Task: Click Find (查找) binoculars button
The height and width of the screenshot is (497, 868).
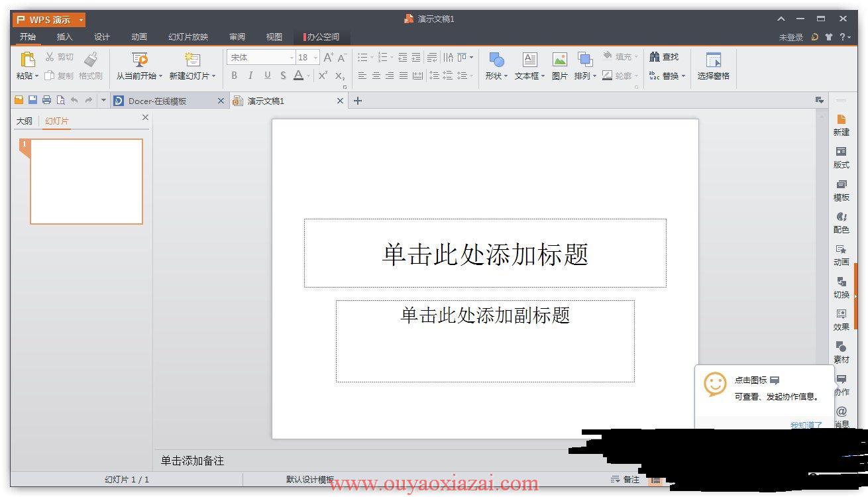Action: 664,57
